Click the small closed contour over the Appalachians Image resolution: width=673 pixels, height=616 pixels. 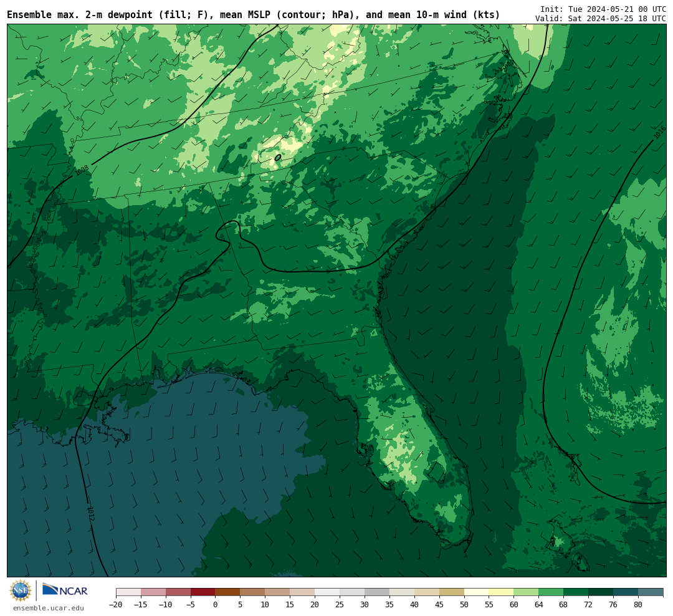[278, 158]
